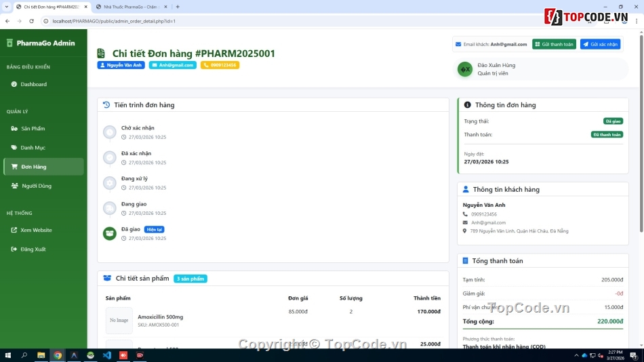The image size is (644, 362).
Task: Open File Explorer from the taskbar
Action: 41,355
